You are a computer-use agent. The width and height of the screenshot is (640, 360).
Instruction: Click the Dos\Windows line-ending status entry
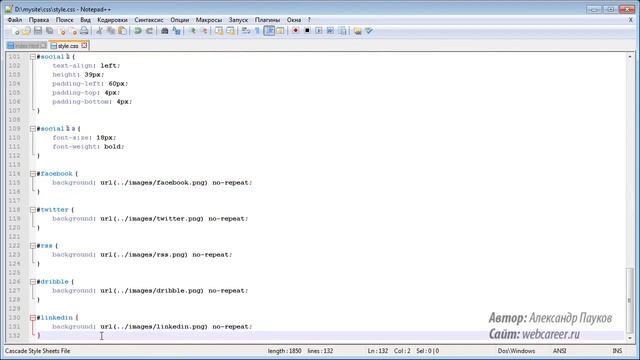[516, 351]
